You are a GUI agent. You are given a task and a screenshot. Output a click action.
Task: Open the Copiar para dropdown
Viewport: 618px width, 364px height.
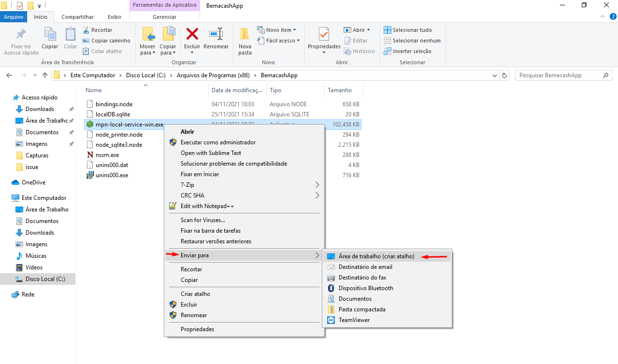click(x=168, y=50)
